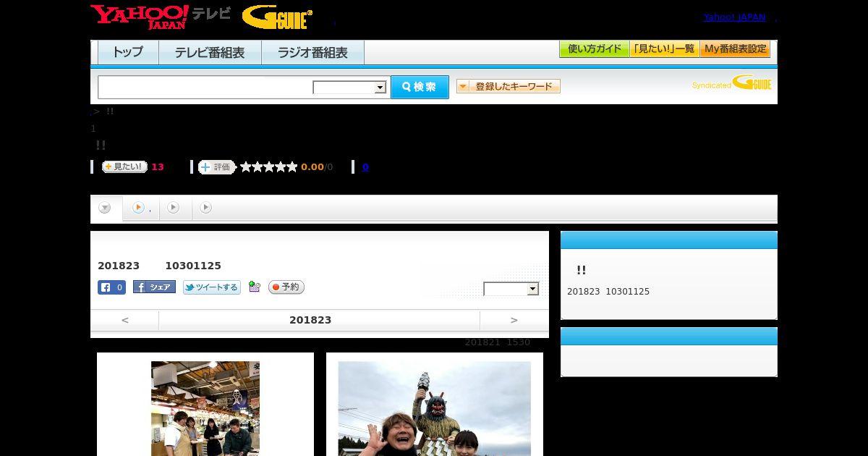Image resolution: width=868 pixels, height=456 pixels.
Task: Select the fourth gray arrow tab
Action: click(206, 208)
